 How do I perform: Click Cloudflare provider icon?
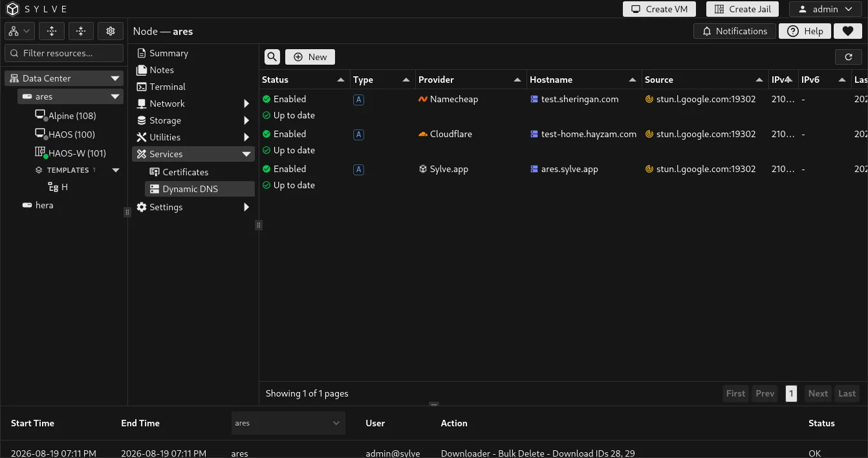(x=423, y=134)
